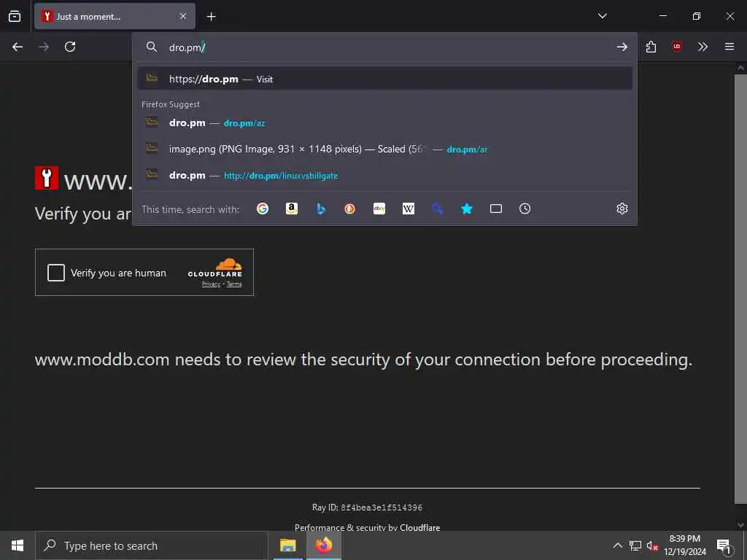Viewport: 747px width, 560px height.
Task: Open the notification center icon
Action: point(724,545)
